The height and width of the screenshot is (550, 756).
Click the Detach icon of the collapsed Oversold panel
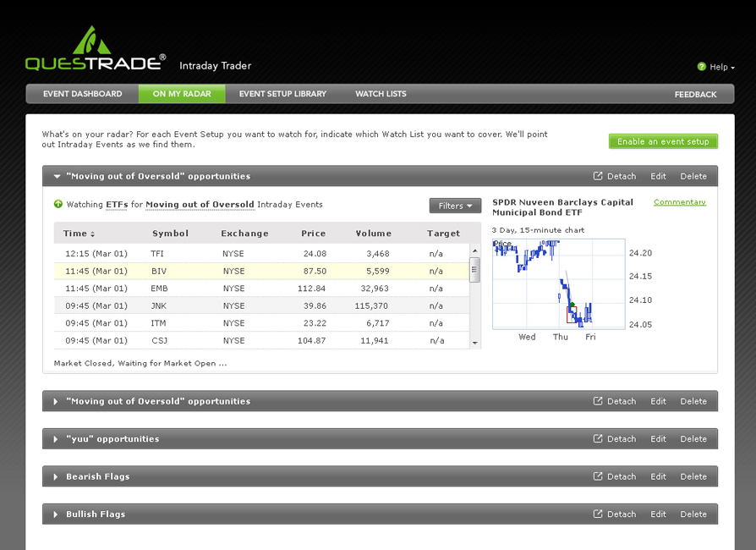point(598,401)
